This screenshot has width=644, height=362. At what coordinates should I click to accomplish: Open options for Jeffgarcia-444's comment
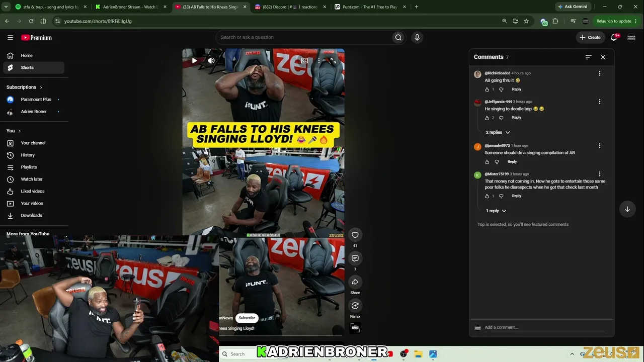599,102
